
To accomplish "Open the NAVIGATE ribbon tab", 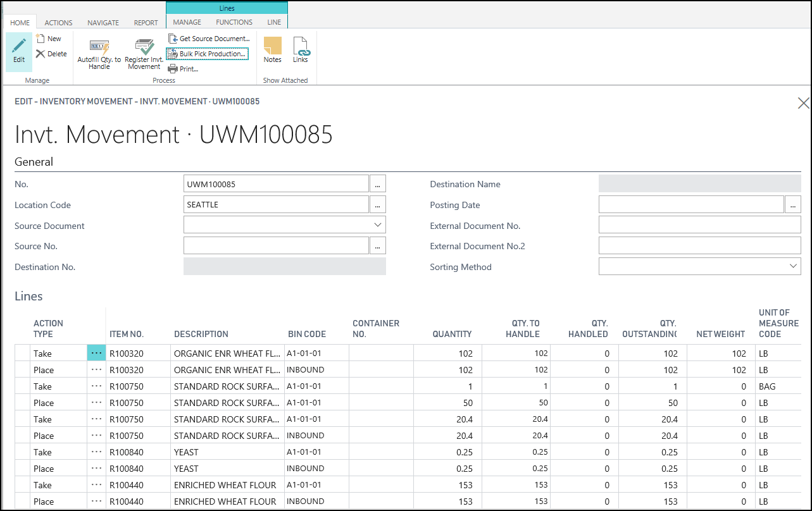I will 103,23.
